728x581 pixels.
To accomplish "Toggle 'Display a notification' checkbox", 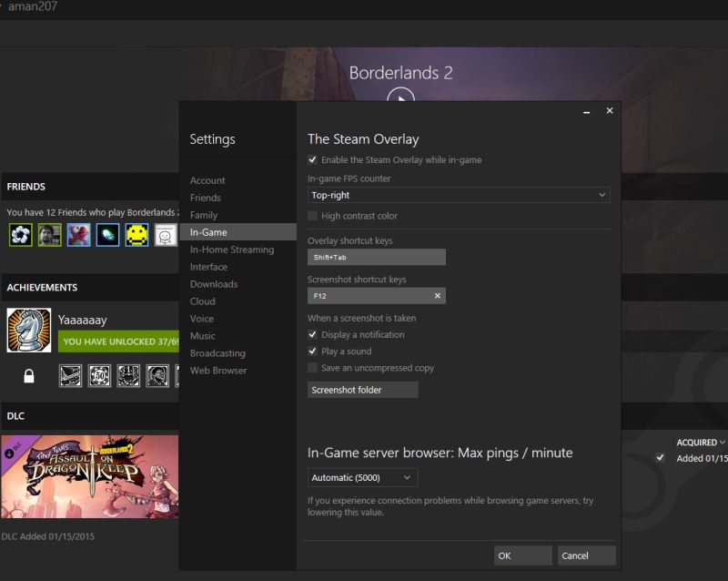I will (x=312, y=334).
